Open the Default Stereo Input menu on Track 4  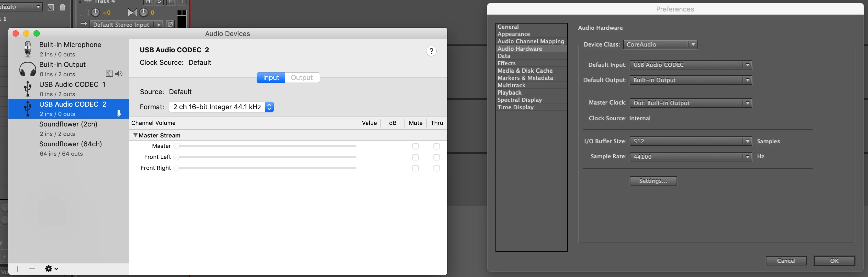[x=126, y=24]
